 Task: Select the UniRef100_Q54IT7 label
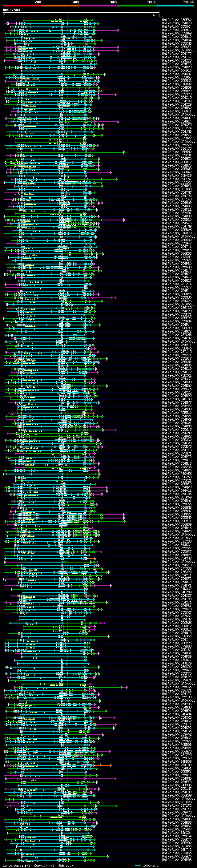pyautogui.click(x=176, y=54)
